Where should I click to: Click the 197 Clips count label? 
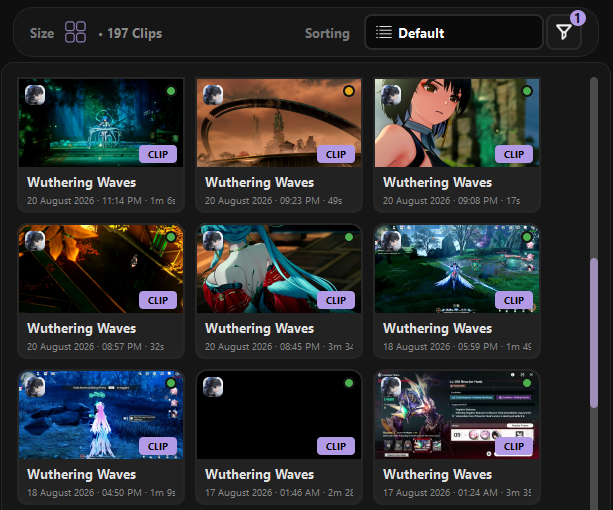click(x=134, y=34)
